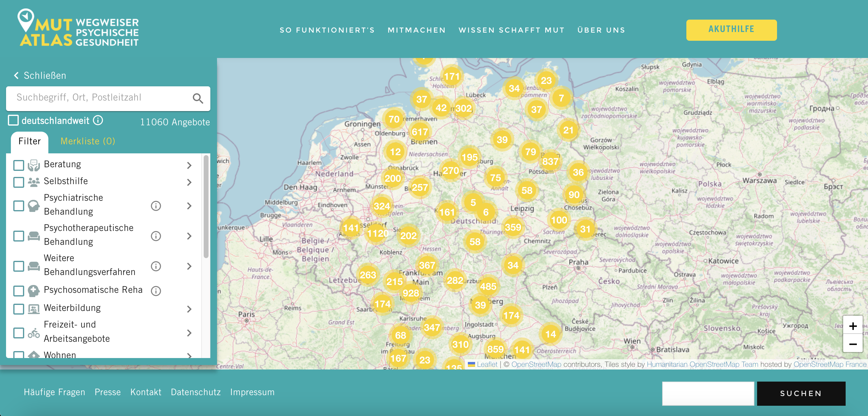868x416 pixels.
Task: Check Freizeit- und Arbeitsangebote filter
Action: [x=18, y=333]
